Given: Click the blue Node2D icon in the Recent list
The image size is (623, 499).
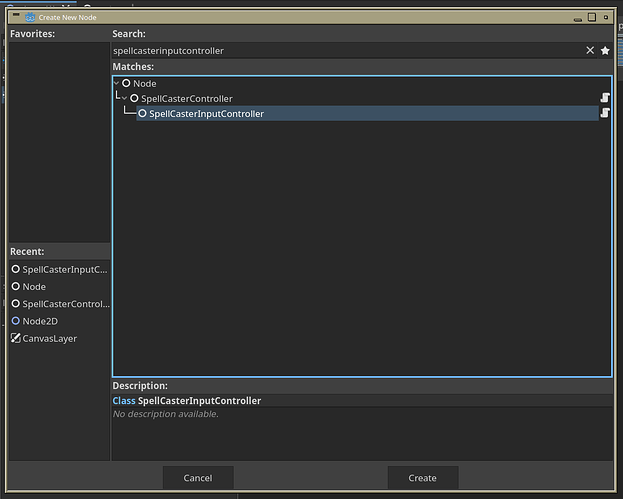Looking at the screenshot, I should point(15,321).
